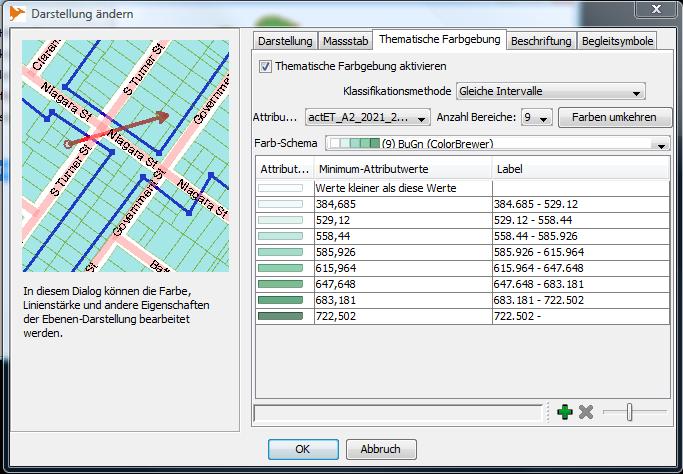The width and height of the screenshot is (683, 474).
Task: Switch to the Darstellung tab
Action: 285,41
